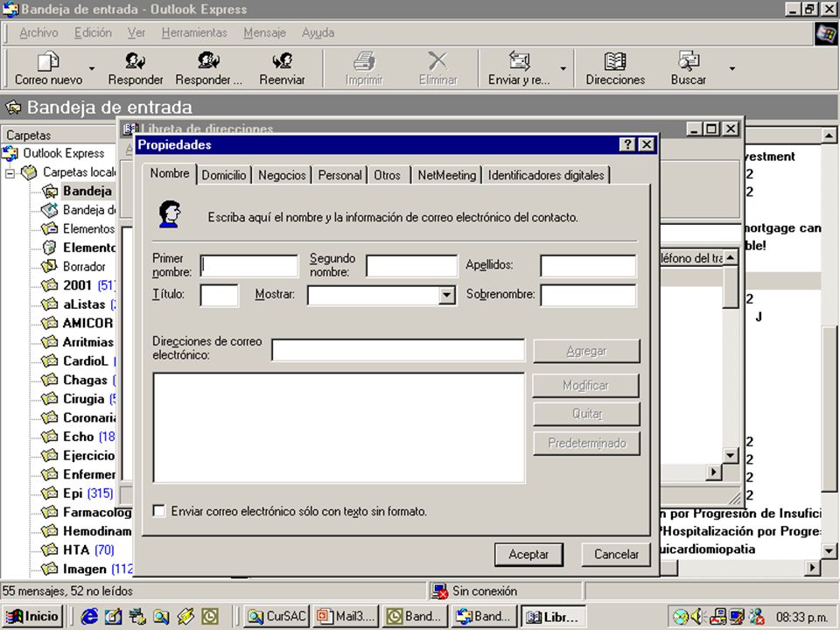Viewport: 840px width, 630px height.
Task: Switch to the Negocios tab
Action: [282, 175]
